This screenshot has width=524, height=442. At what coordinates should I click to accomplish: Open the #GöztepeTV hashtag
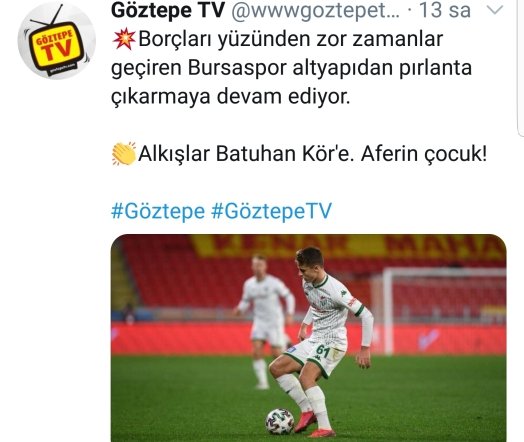(x=272, y=211)
